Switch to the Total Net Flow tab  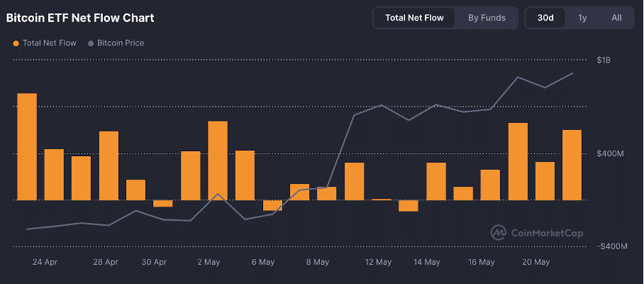click(x=414, y=18)
